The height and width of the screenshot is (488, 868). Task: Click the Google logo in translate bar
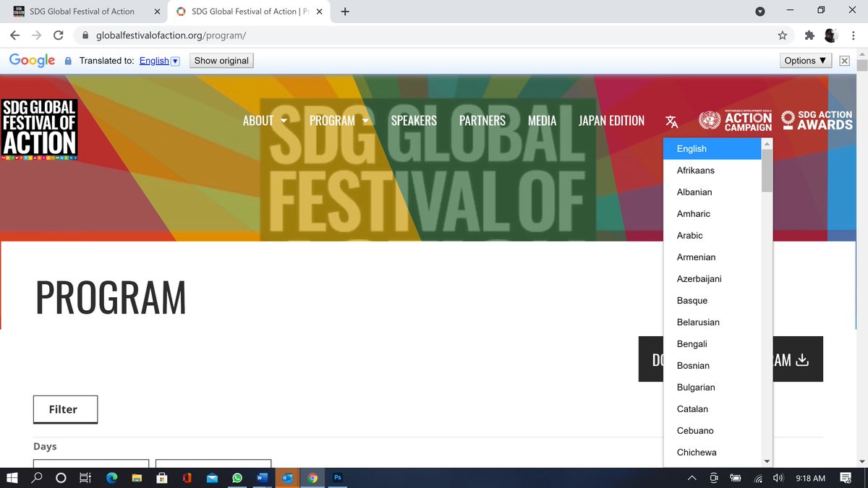pos(33,61)
